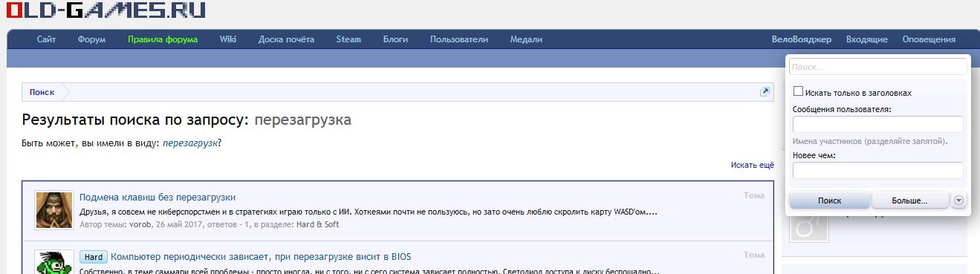The height and width of the screenshot is (274, 980).
Task: Open the Форум navigation tab
Action: pyautogui.click(x=91, y=39)
